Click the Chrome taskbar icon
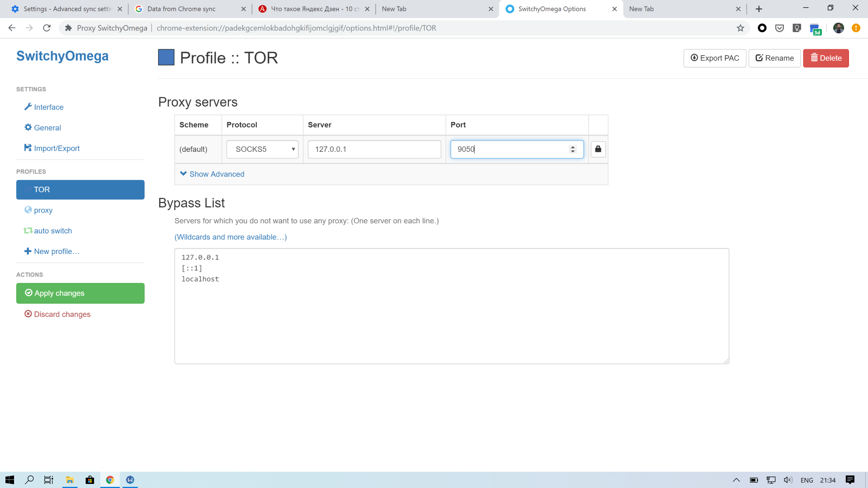Viewport: 868px width, 488px height. pos(110,480)
